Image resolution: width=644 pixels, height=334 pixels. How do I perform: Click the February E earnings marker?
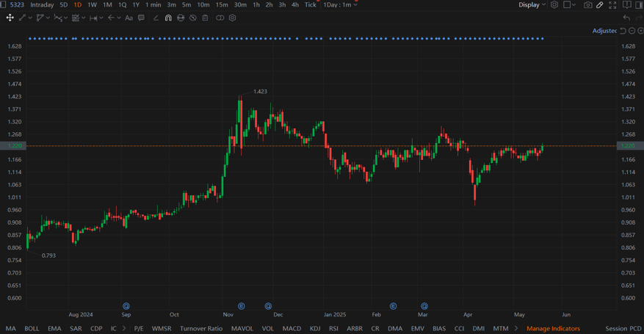click(393, 306)
